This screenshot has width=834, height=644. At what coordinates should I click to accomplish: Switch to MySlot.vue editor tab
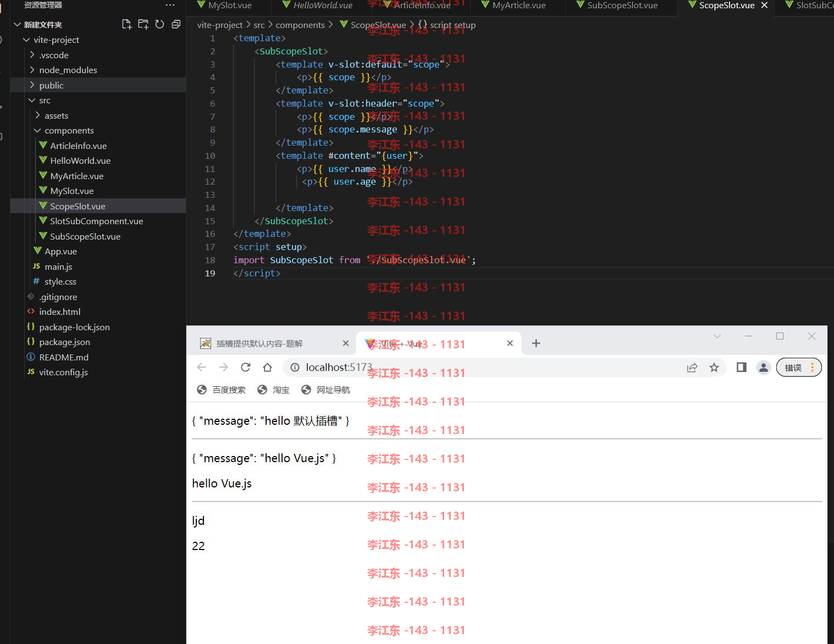pyautogui.click(x=229, y=5)
